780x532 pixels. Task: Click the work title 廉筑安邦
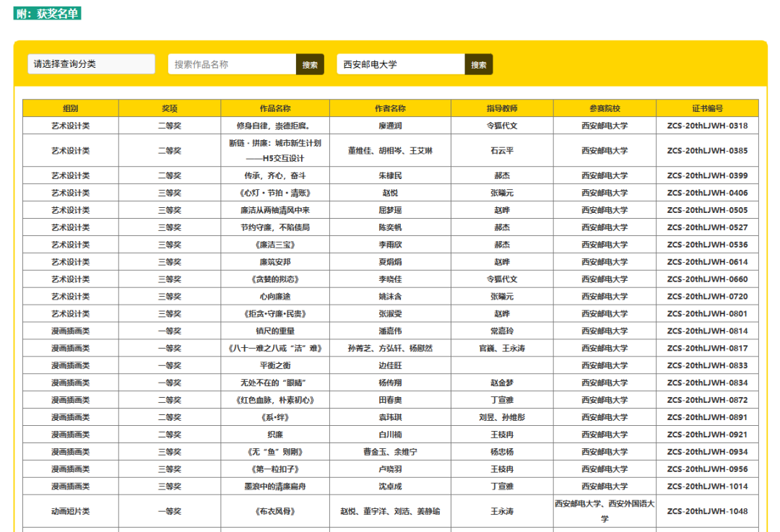pyautogui.click(x=275, y=262)
